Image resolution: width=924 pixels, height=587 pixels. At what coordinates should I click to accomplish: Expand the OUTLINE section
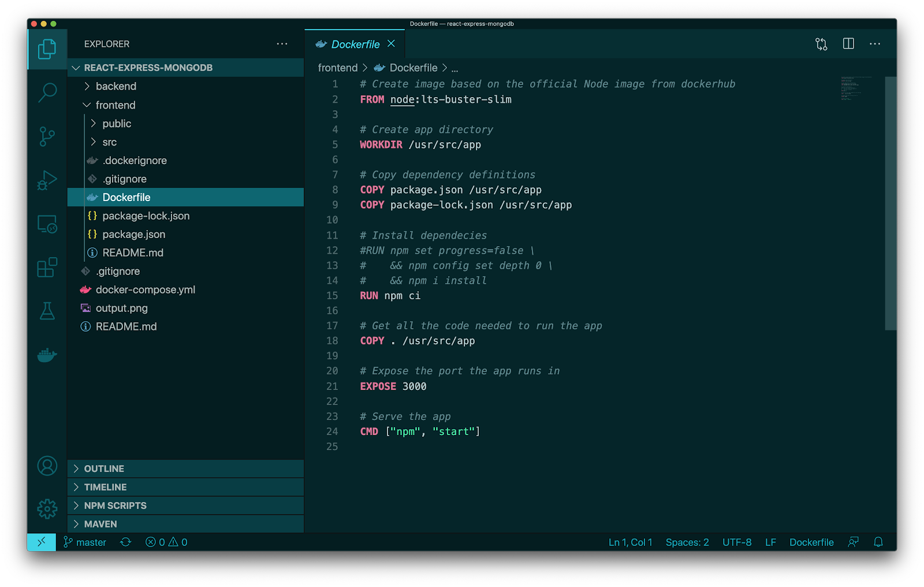[104, 469]
